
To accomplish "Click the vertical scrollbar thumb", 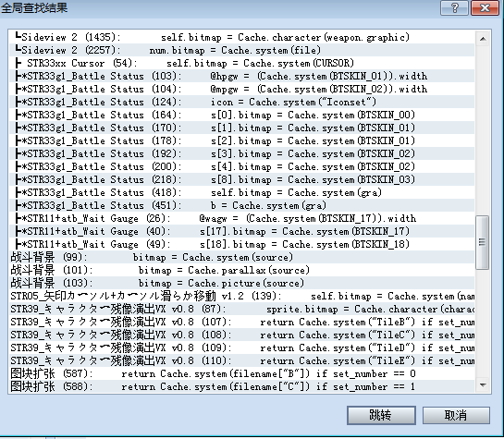I will click(x=483, y=242).
